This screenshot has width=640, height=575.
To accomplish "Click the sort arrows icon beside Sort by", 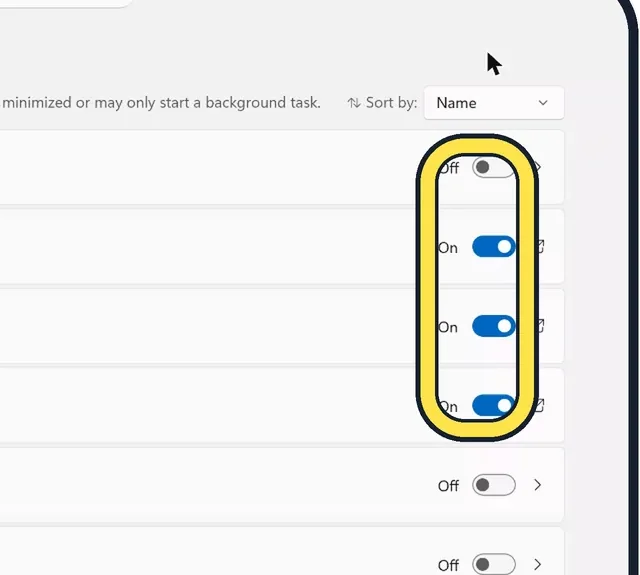I will pyautogui.click(x=354, y=103).
